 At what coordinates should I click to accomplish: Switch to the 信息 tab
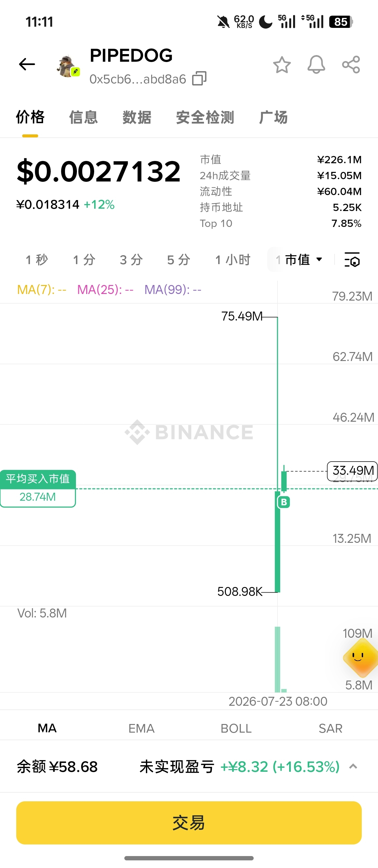pos(84,117)
